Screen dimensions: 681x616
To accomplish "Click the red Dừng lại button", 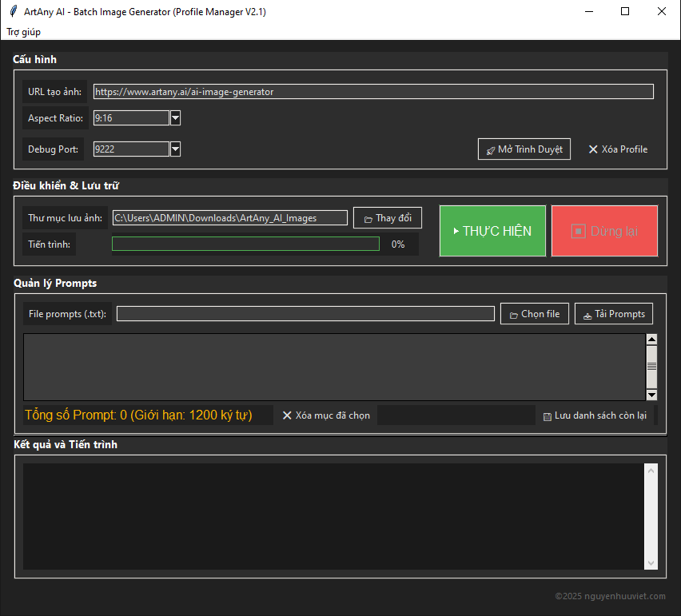I will point(604,231).
